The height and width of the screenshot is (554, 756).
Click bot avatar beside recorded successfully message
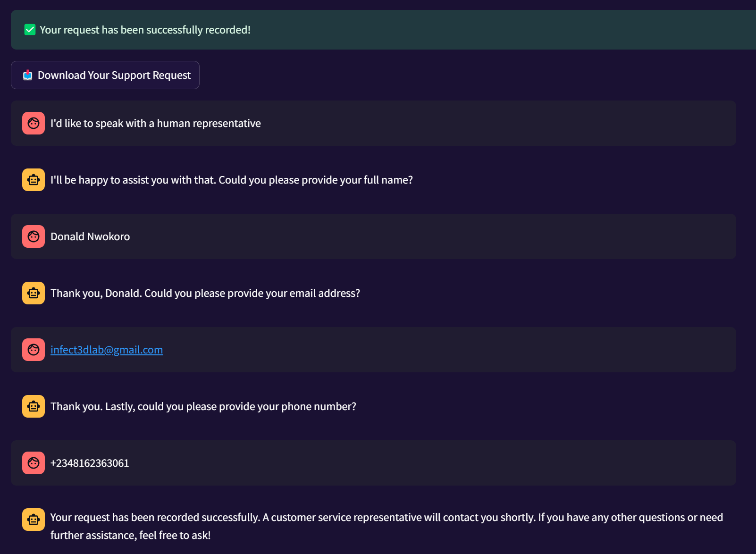(34, 520)
